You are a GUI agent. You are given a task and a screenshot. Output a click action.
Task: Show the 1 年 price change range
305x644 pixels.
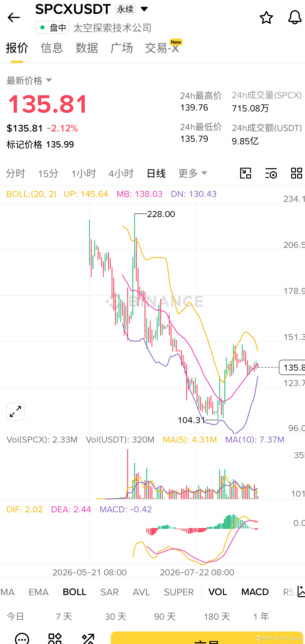pyautogui.click(x=261, y=617)
